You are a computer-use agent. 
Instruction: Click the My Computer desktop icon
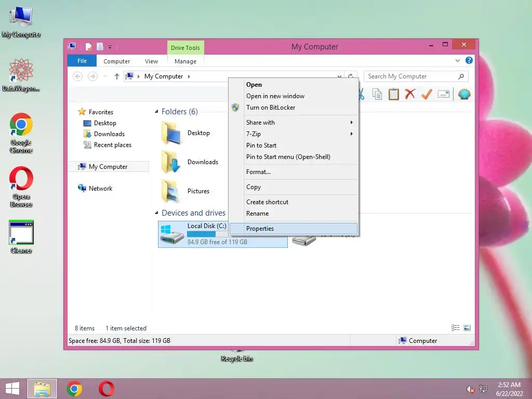click(x=21, y=22)
